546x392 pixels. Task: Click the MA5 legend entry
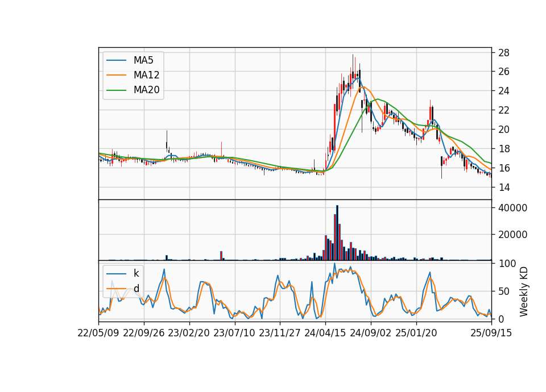(130, 60)
